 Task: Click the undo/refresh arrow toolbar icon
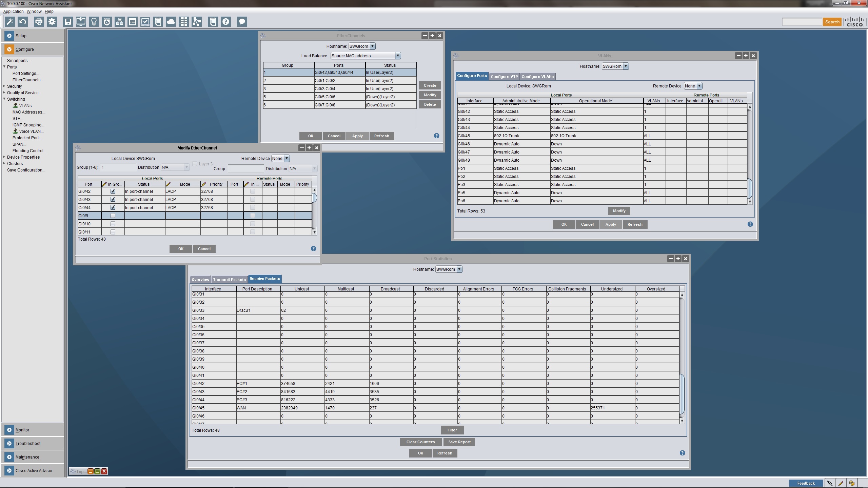[x=23, y=22]
